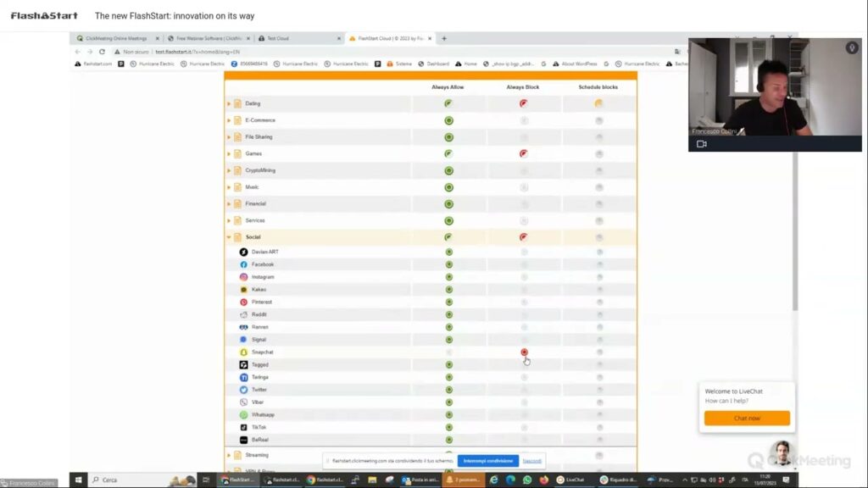The width and height of the screenshot is (868, 488).
Task: Switch to the Test Cloud tab
Action: coord(299,38)
